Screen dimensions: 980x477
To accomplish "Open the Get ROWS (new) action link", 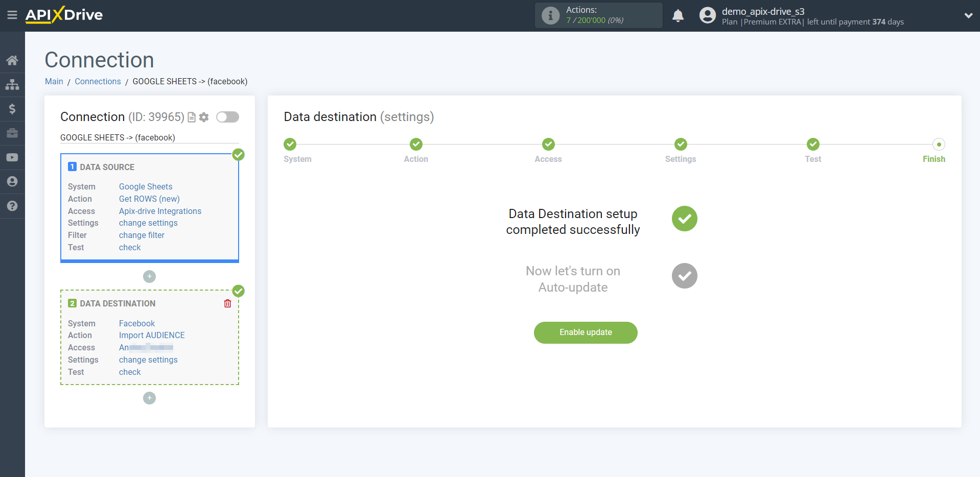I will pos(149,199).
